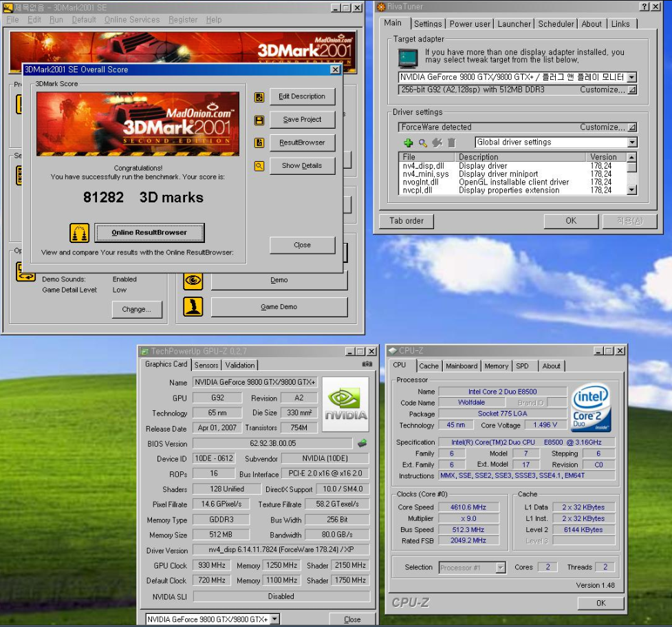This screenshot has width=672, height=627.
Task: Open the Online Services menu
Action: 132,20
